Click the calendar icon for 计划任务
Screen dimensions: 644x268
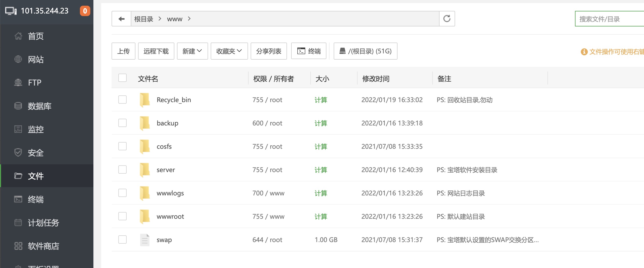click(x=18, y=222)
